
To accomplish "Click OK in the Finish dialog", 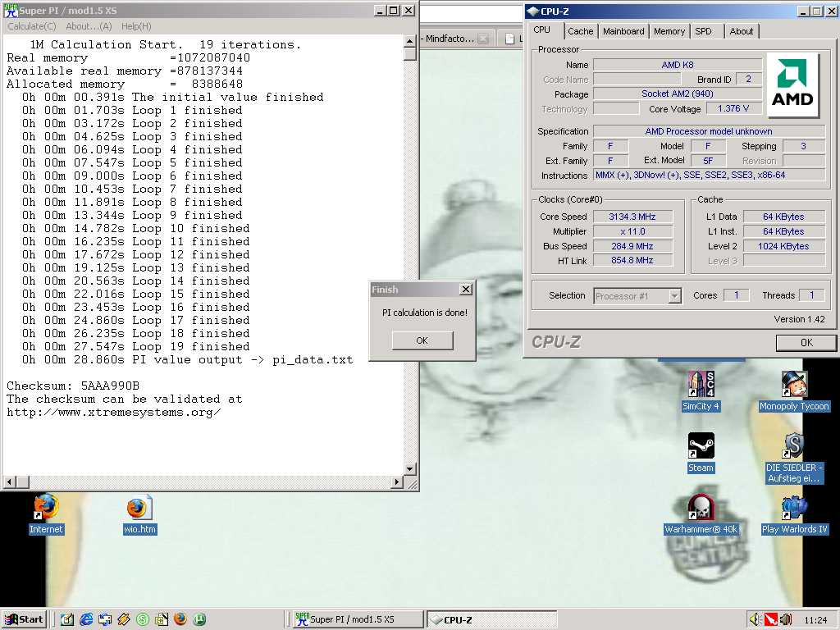I will [422, 340].
